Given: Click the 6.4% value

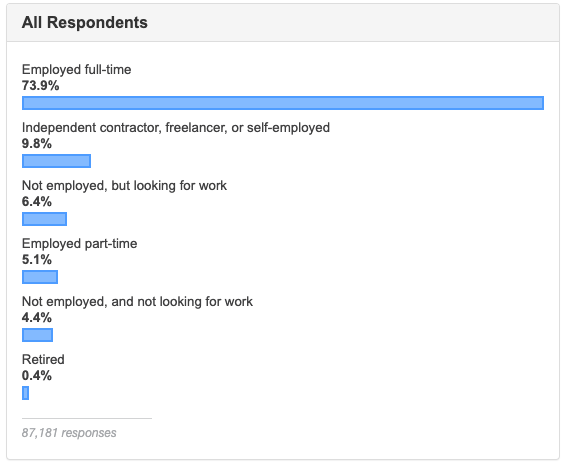Looking at the screenshot, I should pyautogui.click(x=37, y=202).
